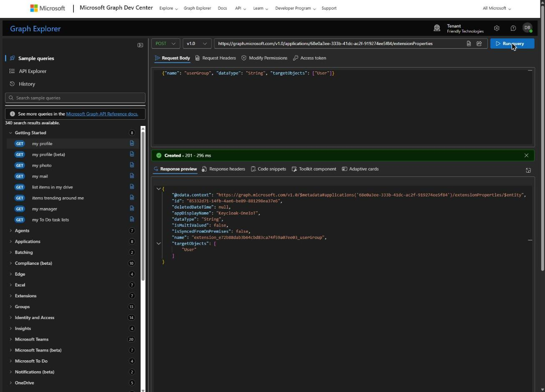Collapse the sidebar panel icon

[141, 45]
